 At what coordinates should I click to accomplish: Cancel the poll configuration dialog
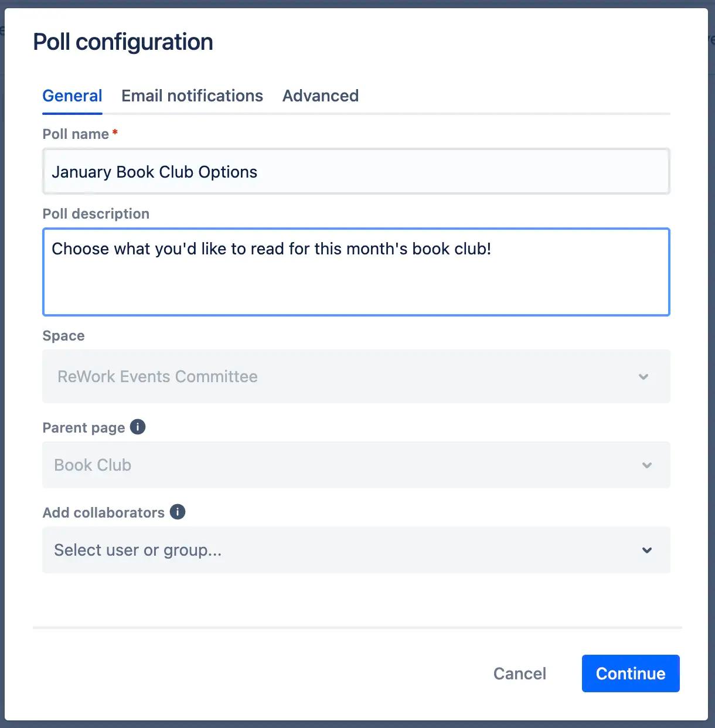point(519,673)
